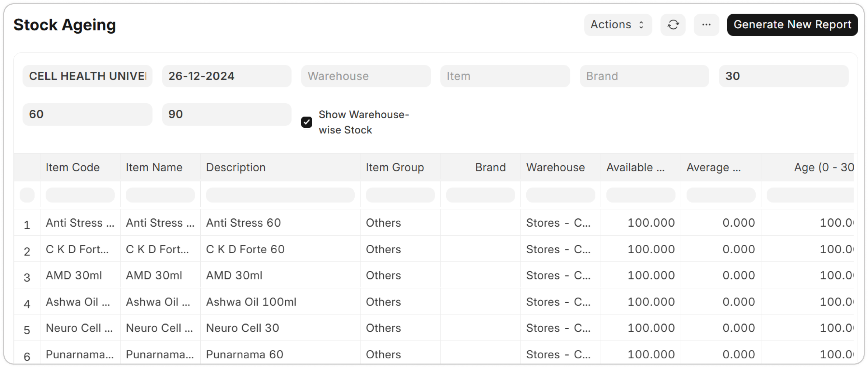This screenshot has height=368, width=868.
Task: Click the Warehouse filter field
Action: click(365, 76)
